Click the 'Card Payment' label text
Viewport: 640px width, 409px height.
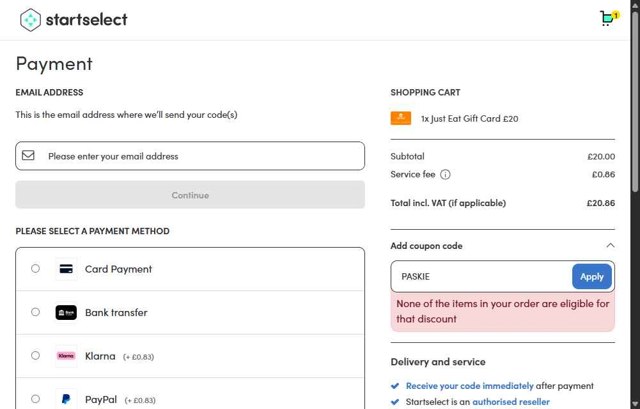point(118,269)
